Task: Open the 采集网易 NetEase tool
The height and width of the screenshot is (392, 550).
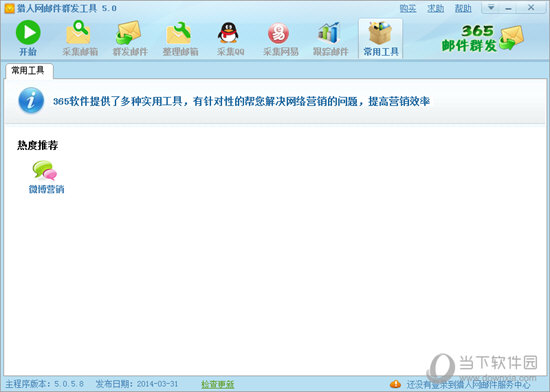Action: [x=280, y=38]
